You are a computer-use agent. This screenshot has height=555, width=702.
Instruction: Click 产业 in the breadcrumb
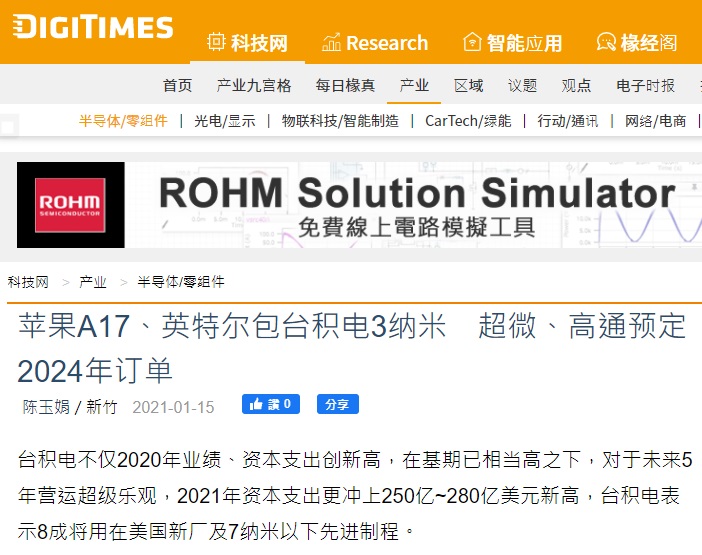point(93,282)
